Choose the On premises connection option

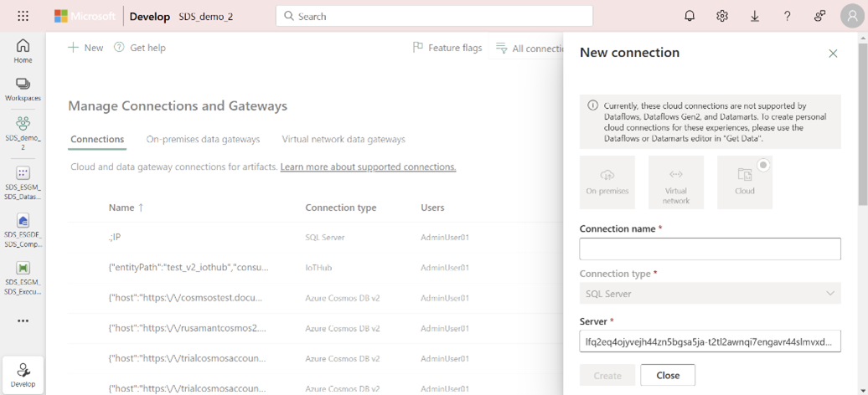(607, 182)
